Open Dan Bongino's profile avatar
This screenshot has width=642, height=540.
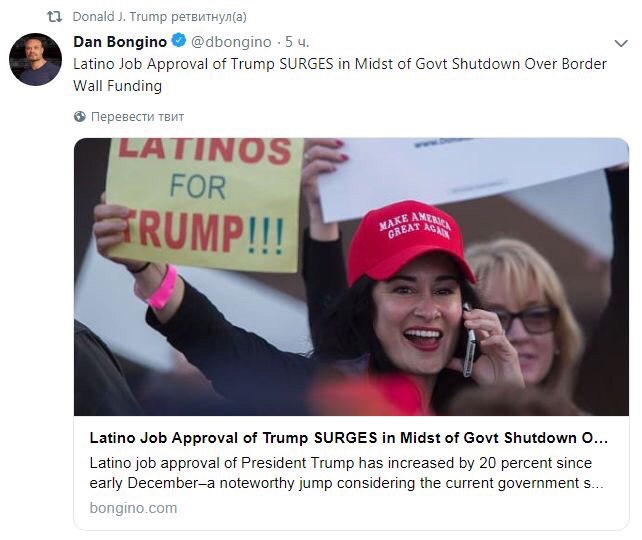click(36, 59)
